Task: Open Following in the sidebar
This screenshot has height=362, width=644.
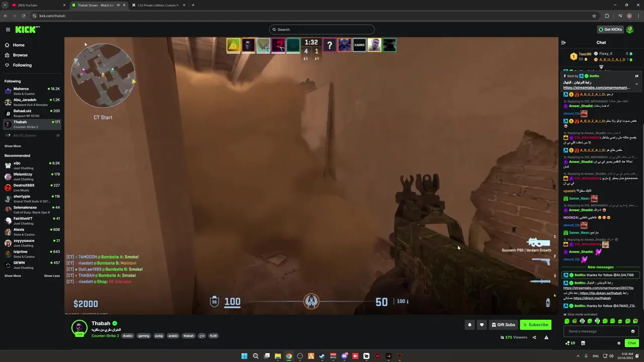Action: 22,65
